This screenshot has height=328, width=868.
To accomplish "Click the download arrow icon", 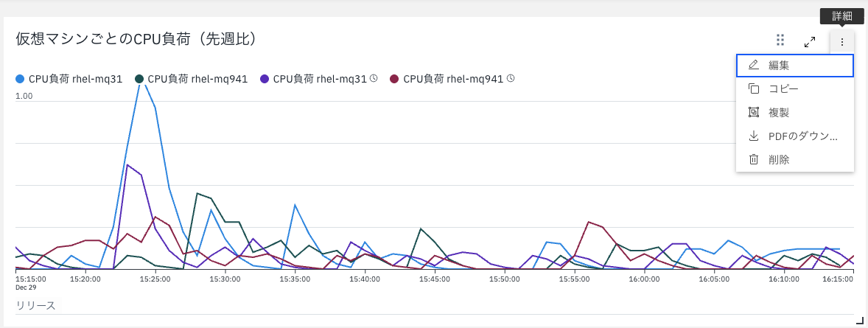I will tap(753, 136).
